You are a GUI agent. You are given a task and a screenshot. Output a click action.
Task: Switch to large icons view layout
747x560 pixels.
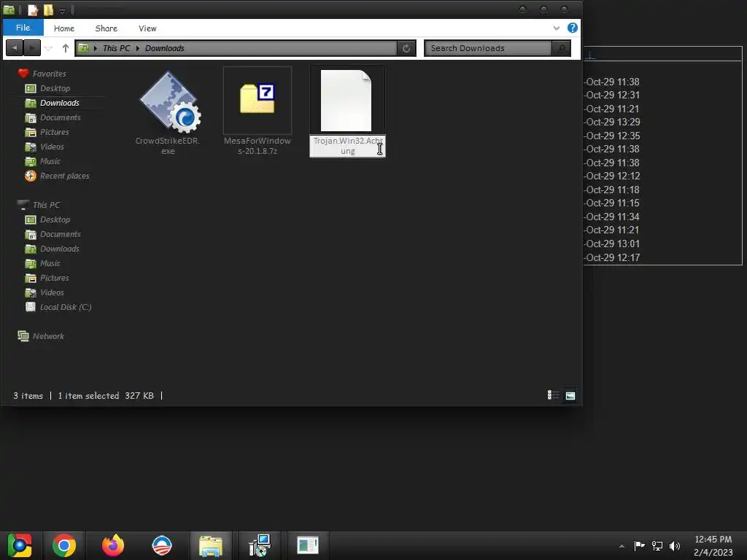tap(570, 395)
